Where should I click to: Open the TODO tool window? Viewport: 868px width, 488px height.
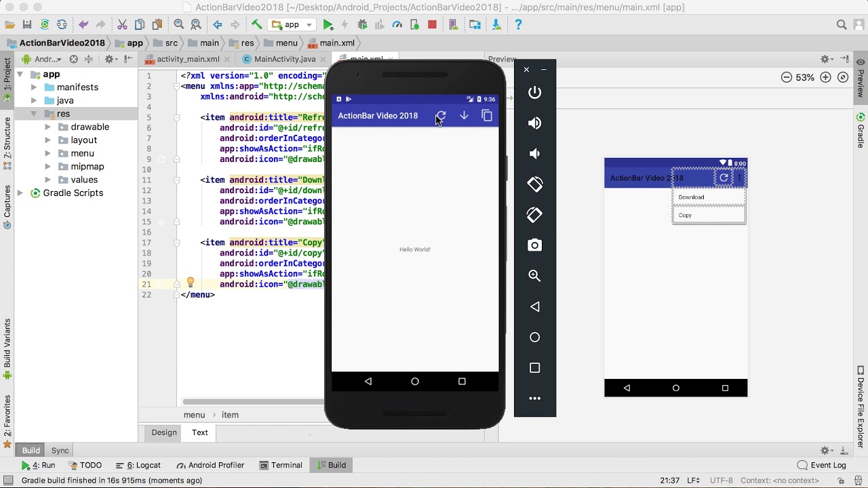pyautogui.click(x=85, y=466)
